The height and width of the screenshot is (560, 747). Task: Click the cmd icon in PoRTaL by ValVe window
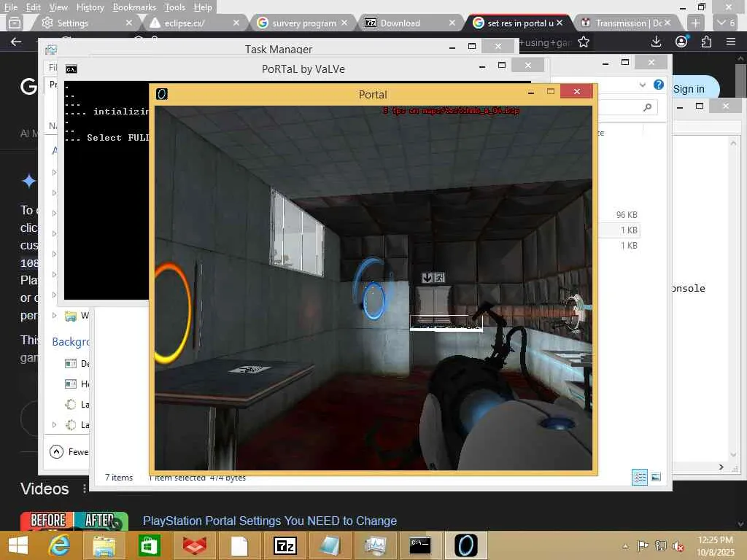point(71,69)
